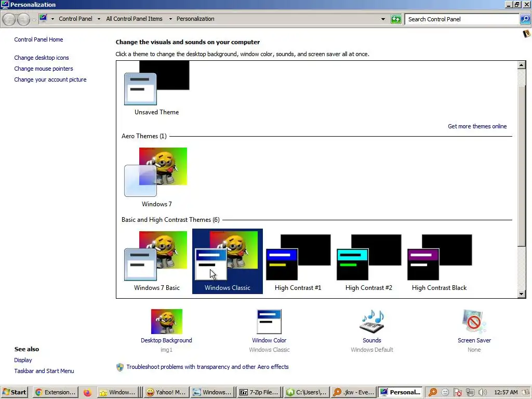Click the Forward navigation button
The image size is (532, 399).
pos(23,19)
